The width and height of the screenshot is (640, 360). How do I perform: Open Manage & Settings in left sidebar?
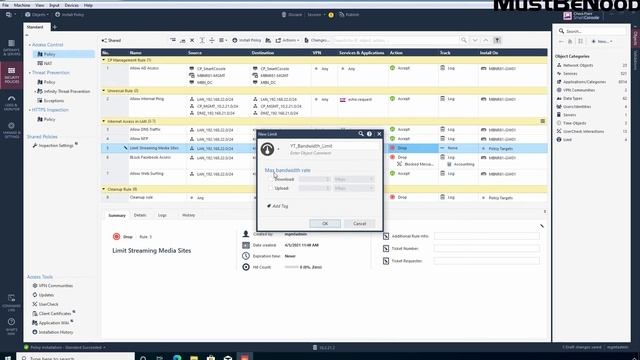pyautogui.click(x=11, y=130)
